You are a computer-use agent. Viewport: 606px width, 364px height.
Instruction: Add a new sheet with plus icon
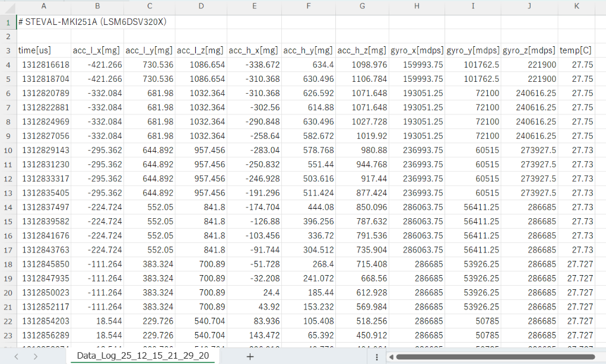click(x=250, y=356)
